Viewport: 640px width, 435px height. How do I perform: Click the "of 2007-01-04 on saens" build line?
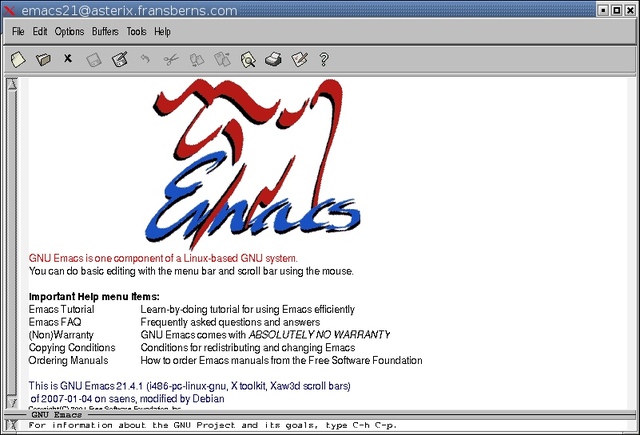pyautogui.click(x=127, y=399)
